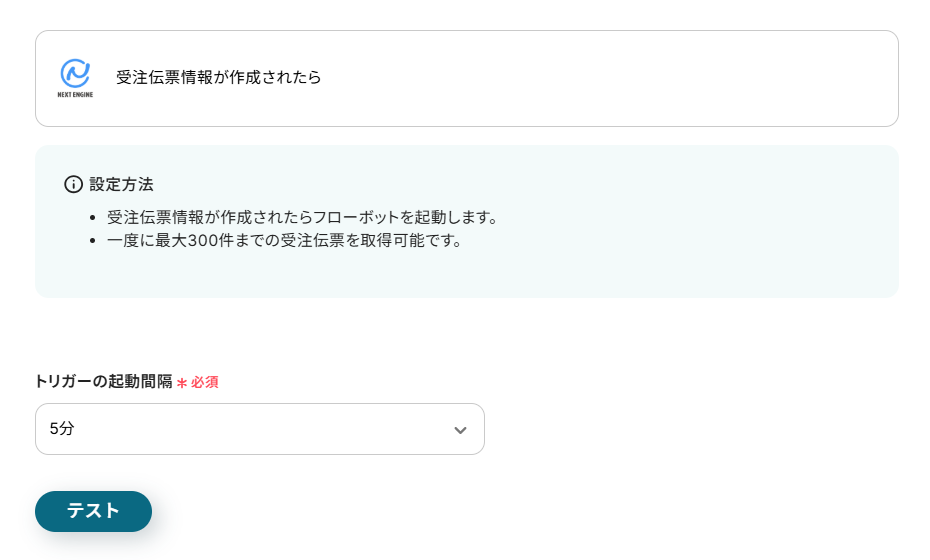
Task: Click the red 必須 required label
Action: pos(205,383)
